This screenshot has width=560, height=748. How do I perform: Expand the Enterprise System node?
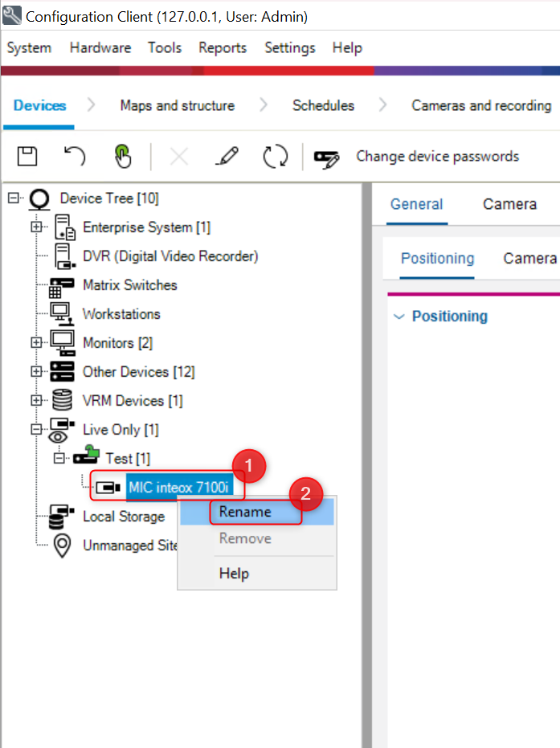point(36,227)
